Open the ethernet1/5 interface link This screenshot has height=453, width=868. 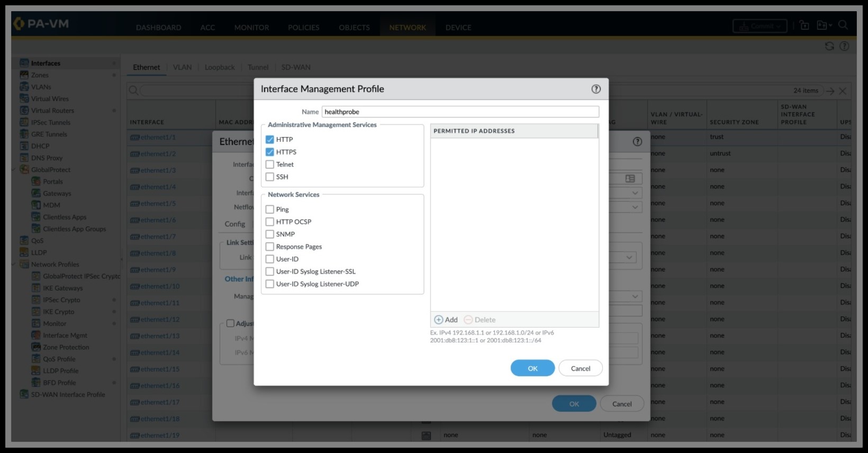pos(158,203)
